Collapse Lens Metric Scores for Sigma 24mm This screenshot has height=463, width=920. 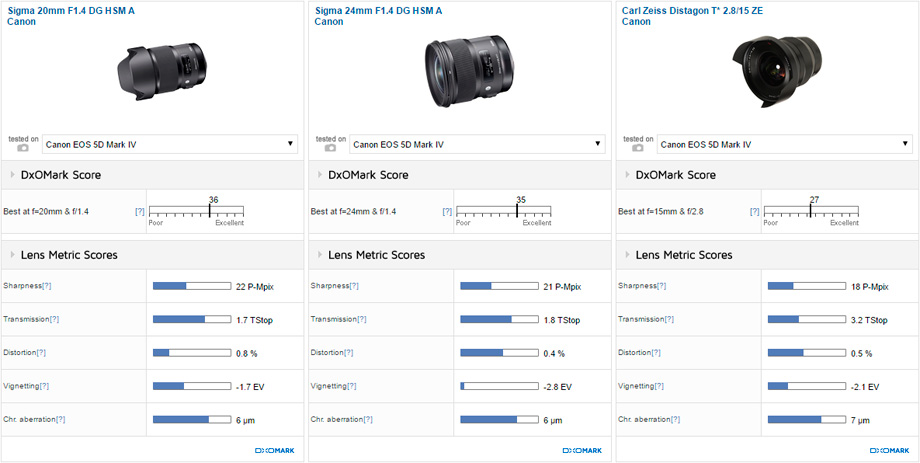click(x=320, y=255)
